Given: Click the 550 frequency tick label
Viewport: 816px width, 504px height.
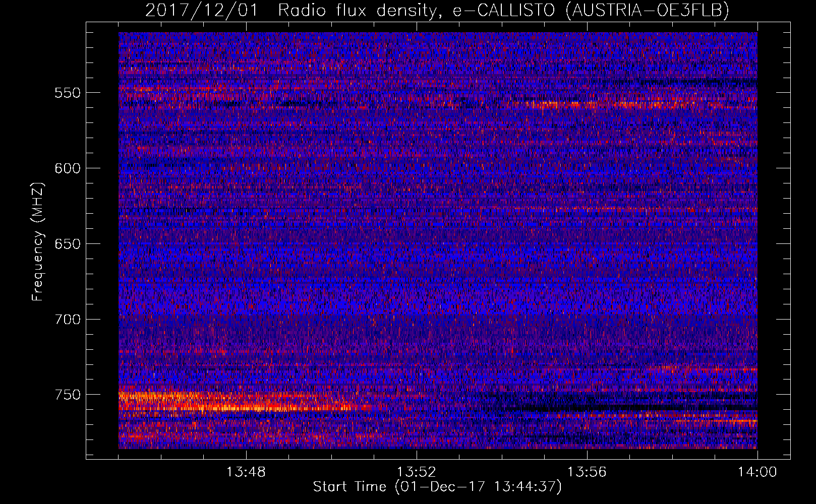Looking at the screenshot, I should (x=68, y=93).
